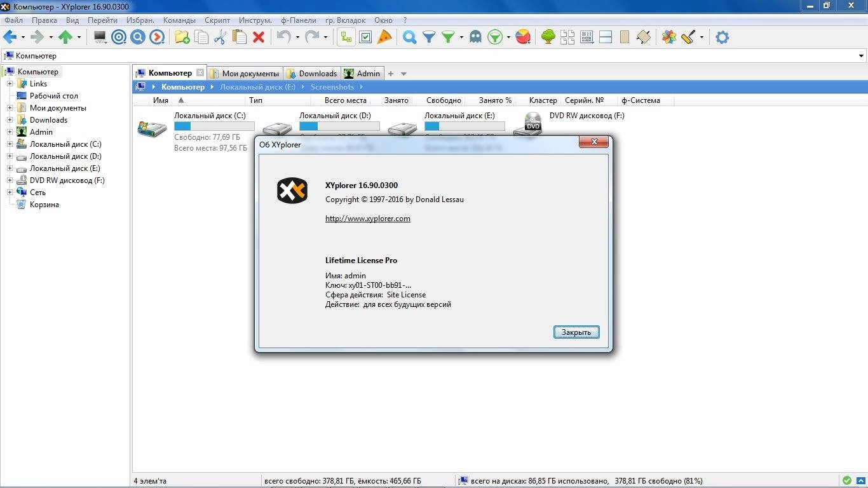
Task: Switch to the Admin tab
Action: pos(362,74)
